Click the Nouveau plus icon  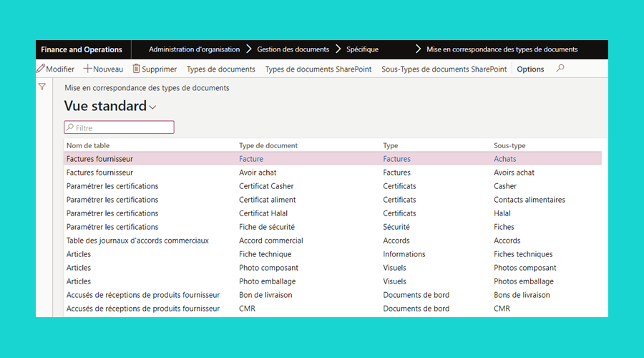(87, 69)
